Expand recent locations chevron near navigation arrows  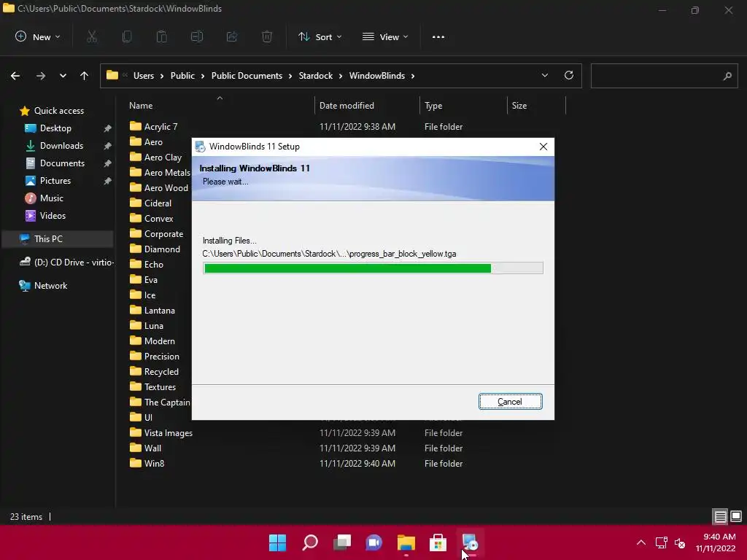(63, 76)
